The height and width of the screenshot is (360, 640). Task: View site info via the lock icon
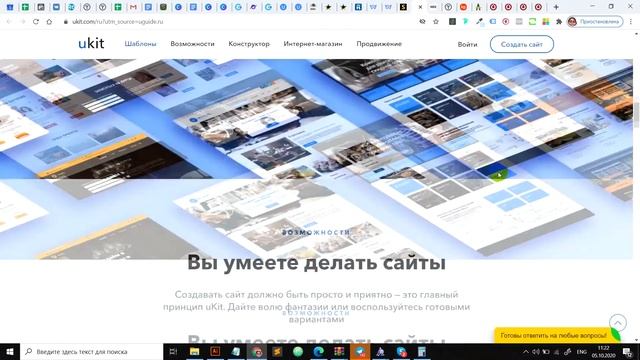(65, 22)
